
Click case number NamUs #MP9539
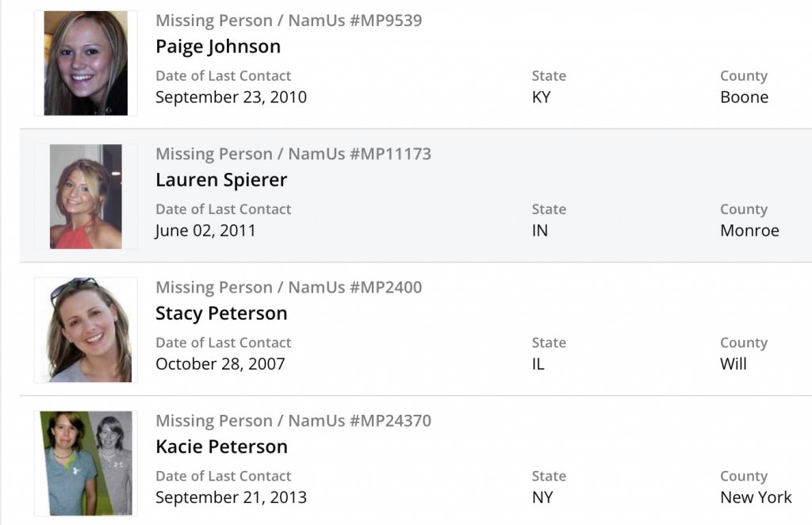coord(354,21)
